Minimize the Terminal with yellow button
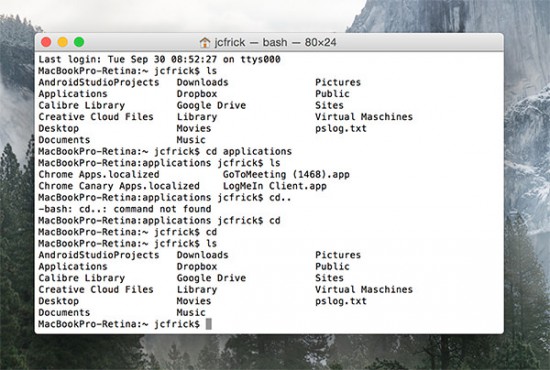Viewport: 550px width, 370px height. coord(62,42)
